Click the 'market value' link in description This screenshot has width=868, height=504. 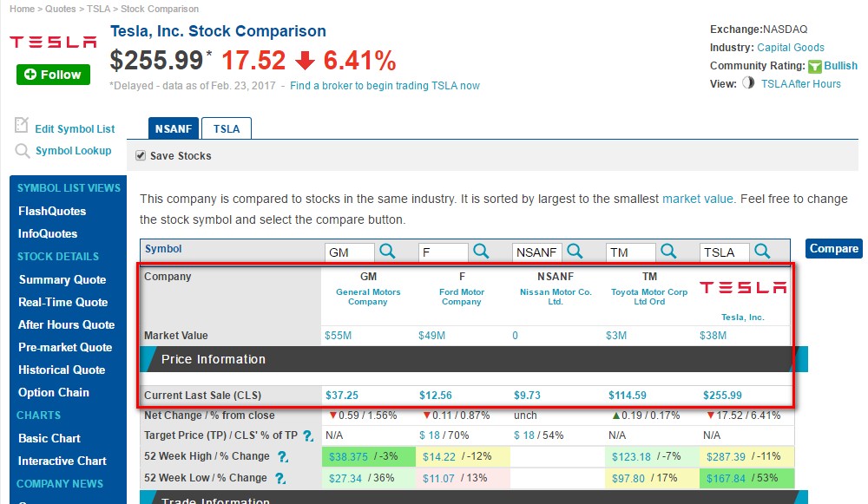click(x=698, y=200)
